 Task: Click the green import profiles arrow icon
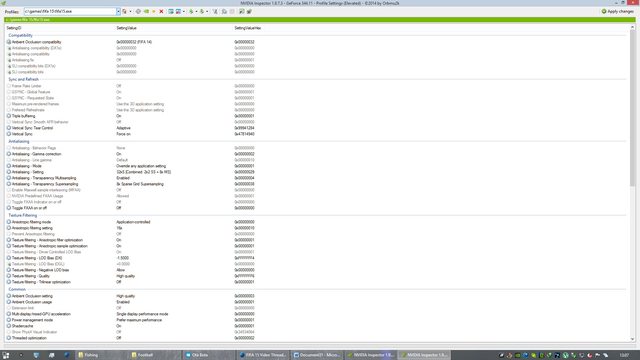pyautogui.click(x=202, y=11)
